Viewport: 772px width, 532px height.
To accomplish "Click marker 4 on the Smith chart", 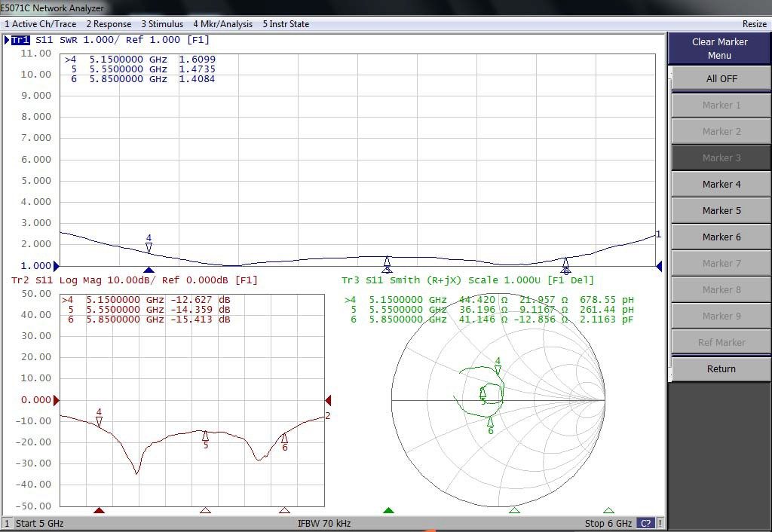I will pos(498,370).
